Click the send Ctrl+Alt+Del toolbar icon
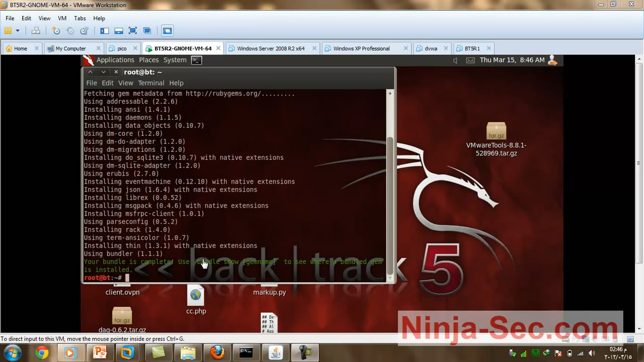The image size is (644, 362). coord(36,31)
